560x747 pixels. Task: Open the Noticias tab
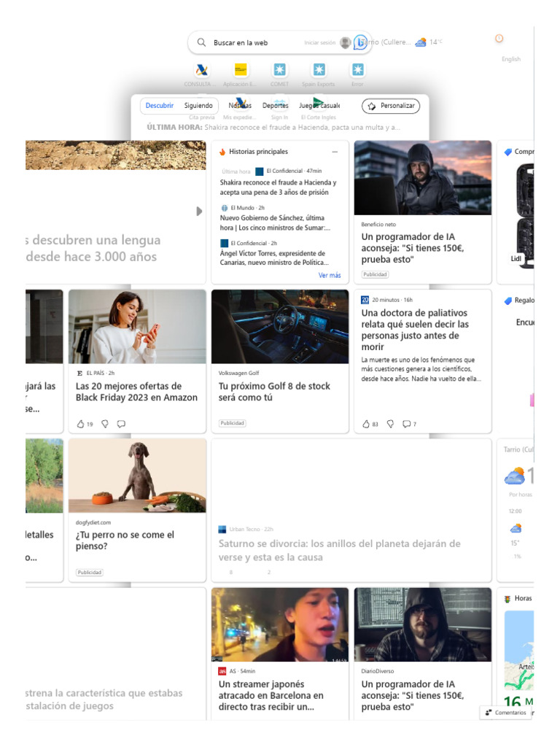pyautogui.click(x=239, y=106)
